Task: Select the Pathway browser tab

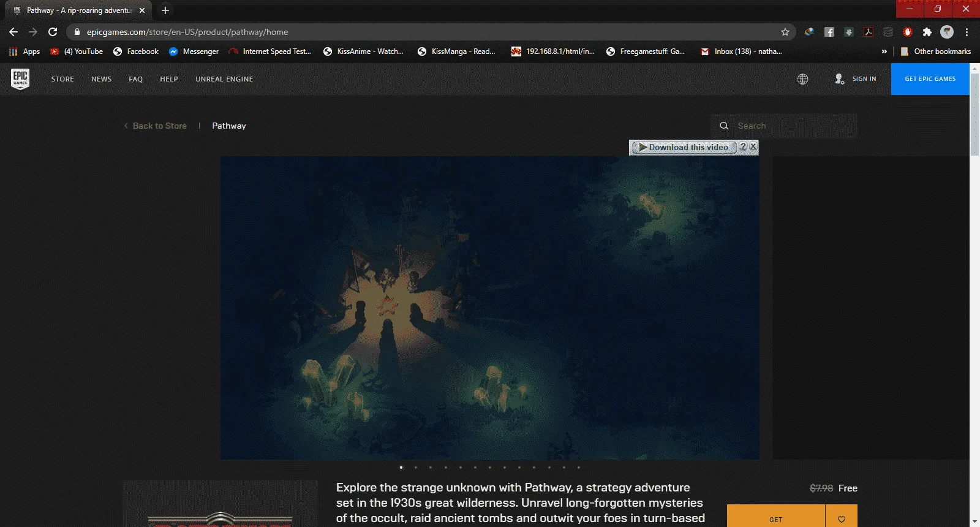Action: coord(78,10)
